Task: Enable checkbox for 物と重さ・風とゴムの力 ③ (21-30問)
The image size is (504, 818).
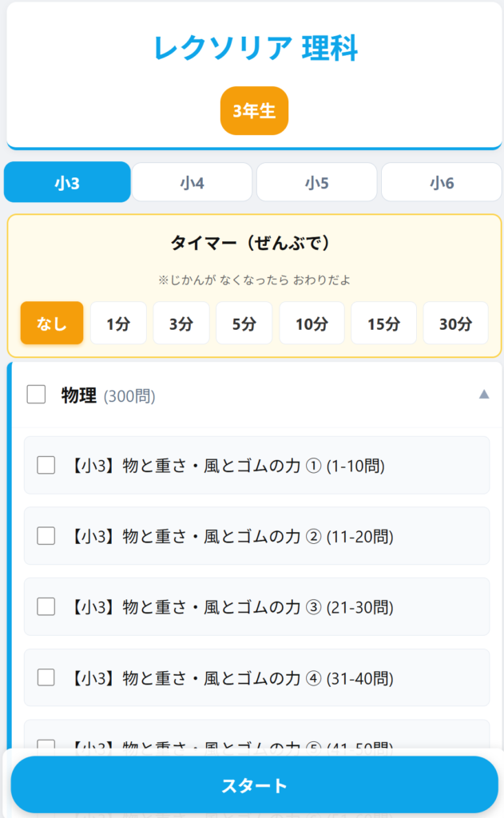Action: (46, 607)
